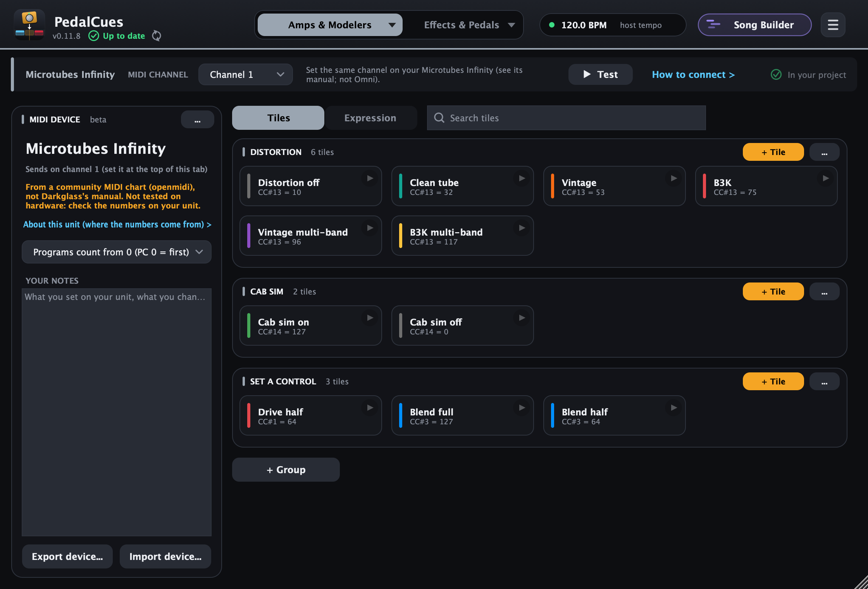This screenshot has height=589, width=868.
Task: Click the In your project status indicator
Action: click(x=809, y=75)
